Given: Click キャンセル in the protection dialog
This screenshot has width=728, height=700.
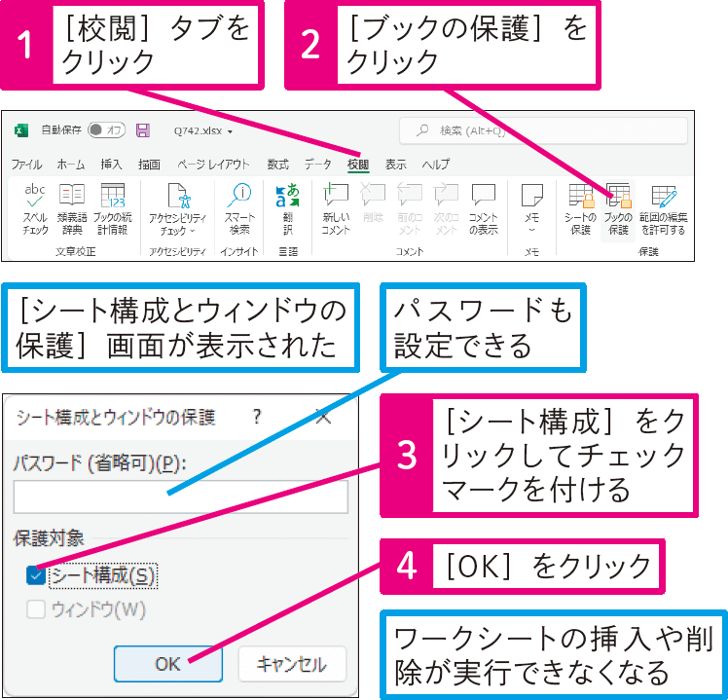Looking at the screenshot, I should coord(292,664).
